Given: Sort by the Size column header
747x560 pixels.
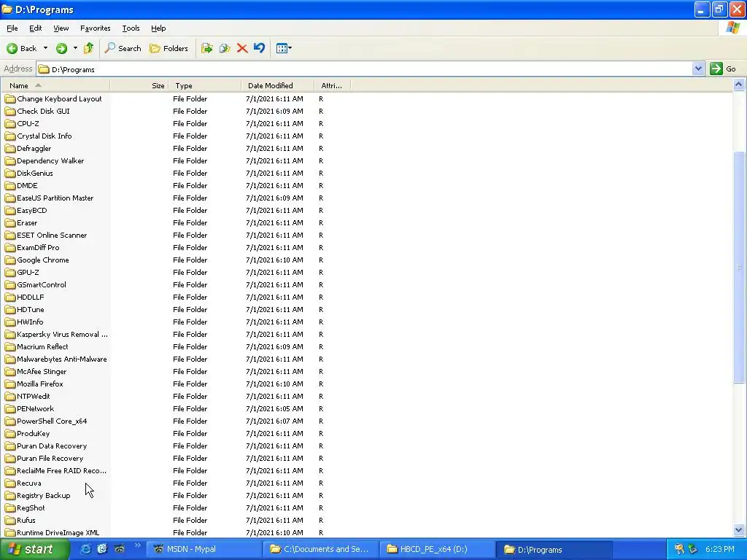Looking at the screenshot, I should (139, 86).
